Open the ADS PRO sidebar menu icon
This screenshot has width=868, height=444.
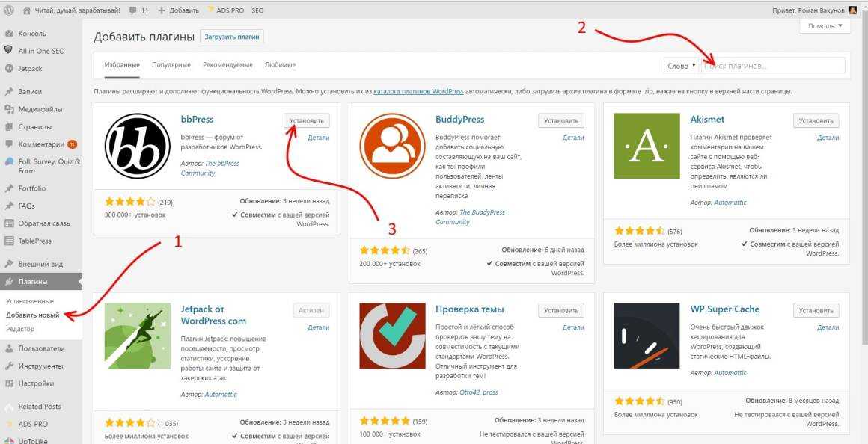coord(9,424)
